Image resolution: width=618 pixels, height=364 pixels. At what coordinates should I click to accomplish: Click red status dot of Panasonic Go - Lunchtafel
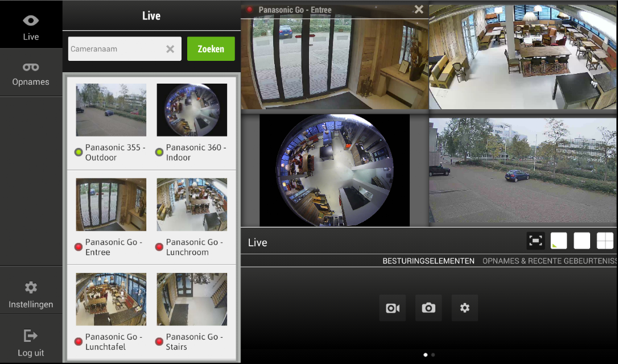coord(79,341)
